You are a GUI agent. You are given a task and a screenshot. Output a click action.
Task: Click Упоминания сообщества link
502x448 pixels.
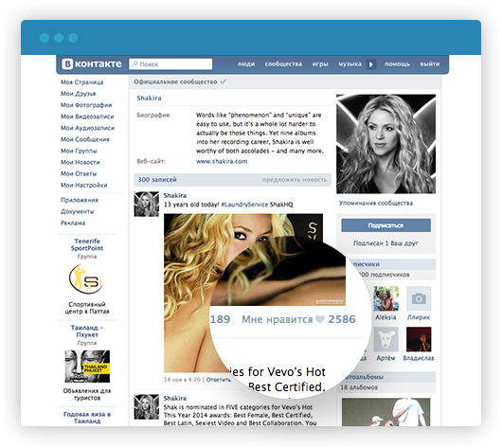[x=376, y=203]
